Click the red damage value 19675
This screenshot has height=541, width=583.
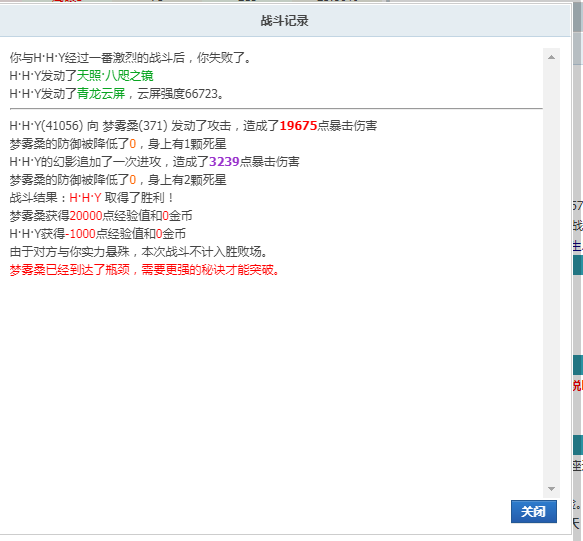pyautogui.click(x=298, y=126)
